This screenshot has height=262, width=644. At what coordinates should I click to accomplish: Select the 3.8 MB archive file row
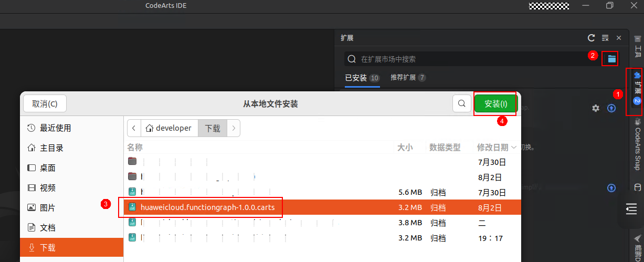[323, 222]
